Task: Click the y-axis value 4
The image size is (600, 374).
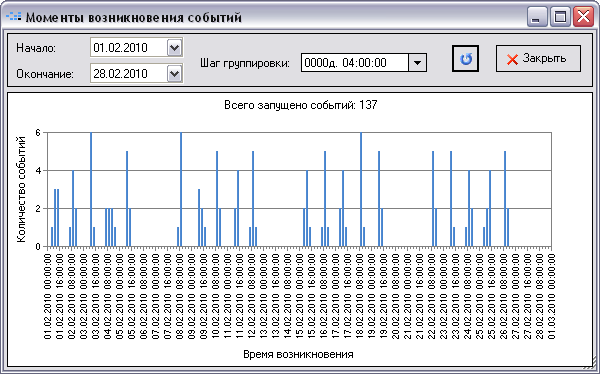Action: (x=38, y=170)
